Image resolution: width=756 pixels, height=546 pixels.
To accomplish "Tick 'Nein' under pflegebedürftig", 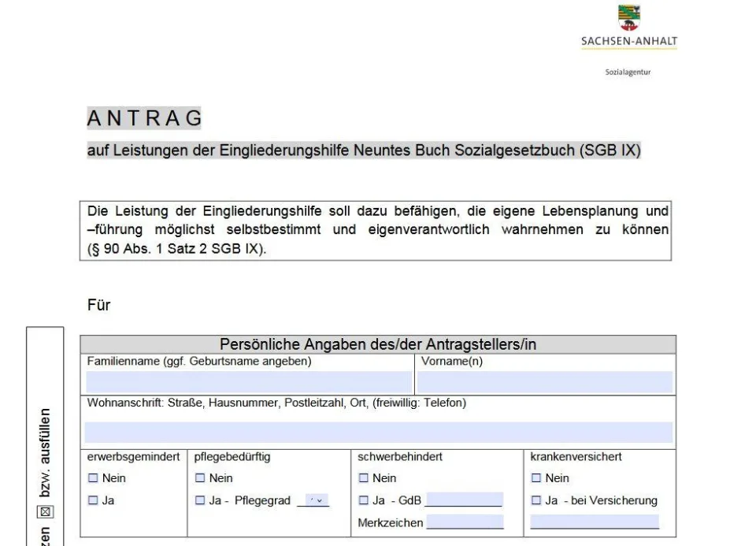I will pyautogui.click(x=200, y=478).
